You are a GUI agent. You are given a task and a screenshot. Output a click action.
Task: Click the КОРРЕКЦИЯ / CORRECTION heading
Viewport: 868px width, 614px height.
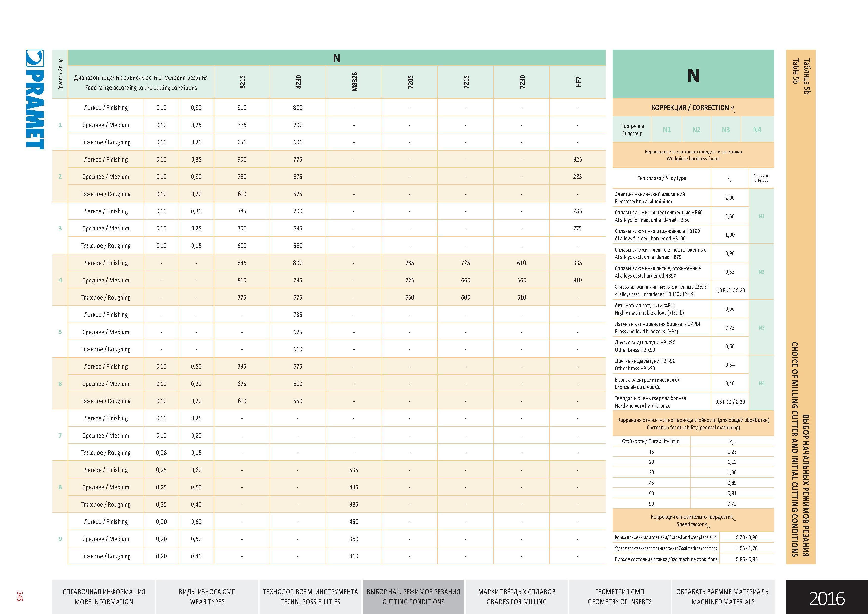click(x=693, y=108)
